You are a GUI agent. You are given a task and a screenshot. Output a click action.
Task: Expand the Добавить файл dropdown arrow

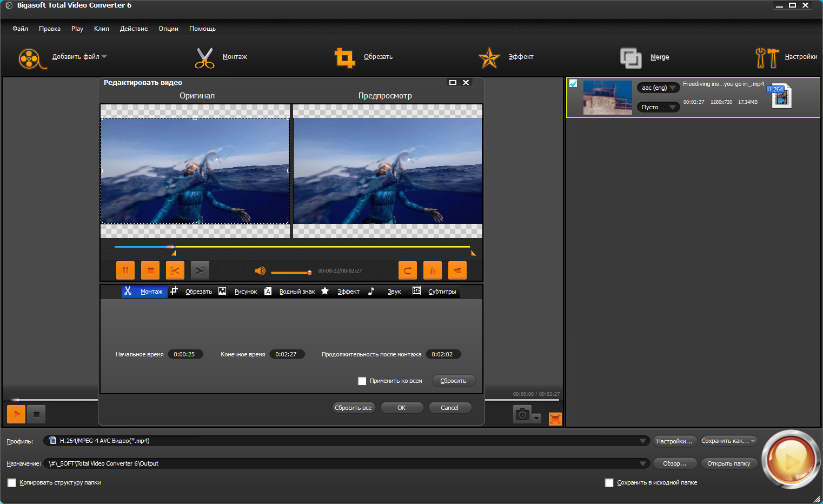(104, 57)
